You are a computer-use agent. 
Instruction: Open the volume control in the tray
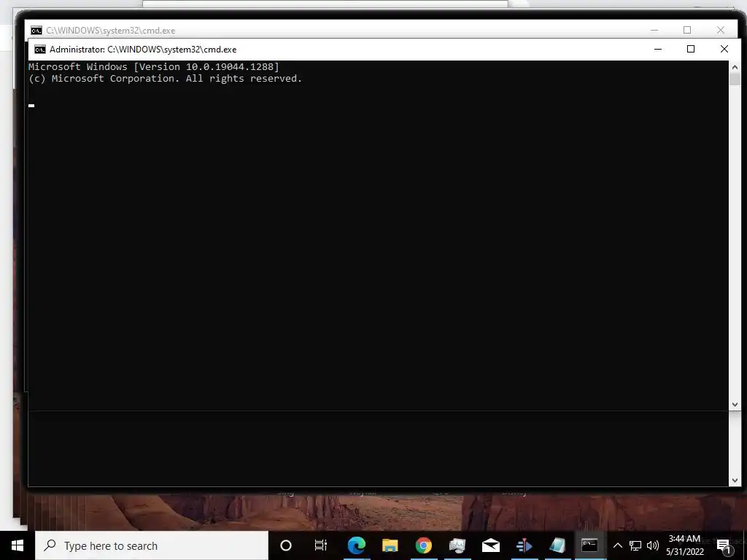(653, 545)
